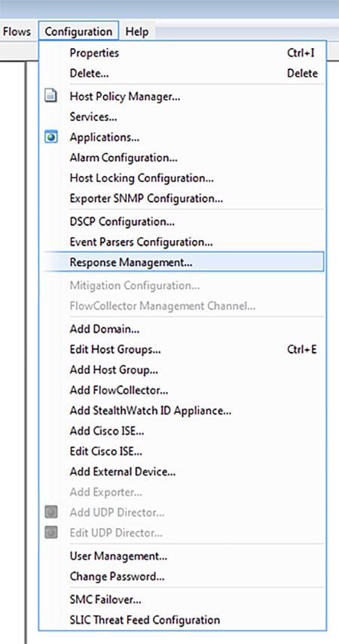Image resolution: width=339 pixels, height=644 pixels.
Task: Click the Ctrl+E shortcut label
Action: pyautogui.click(x=302, y=350)
